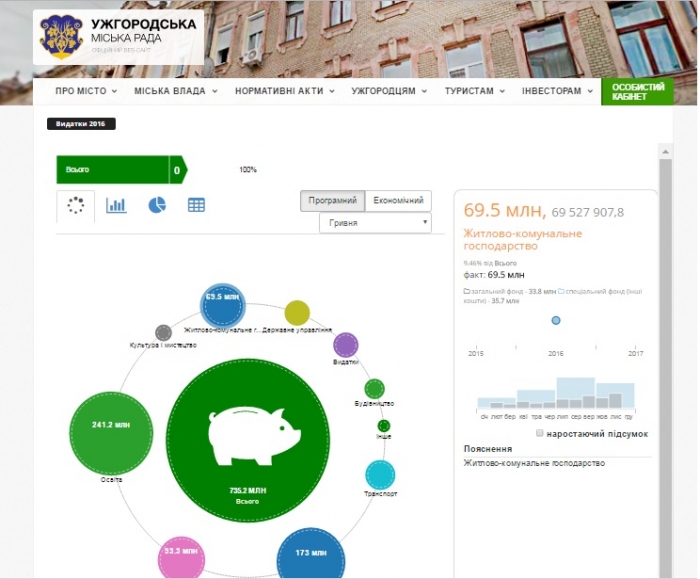Click the УЖГОРОДСЬКА МІСЬКА РАДА title
Screen dimensions: 700x579
pyautogui.click(x=143, y=30)
